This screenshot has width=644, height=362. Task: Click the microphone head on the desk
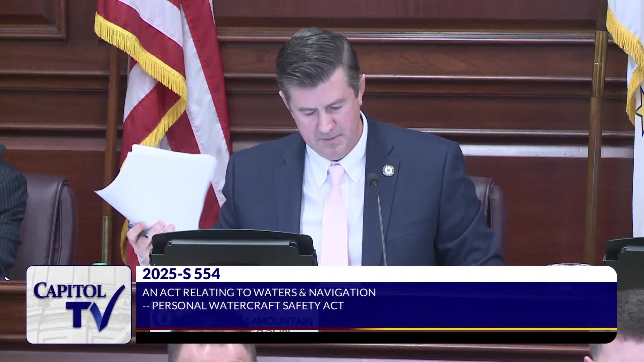tap(373, 180)
